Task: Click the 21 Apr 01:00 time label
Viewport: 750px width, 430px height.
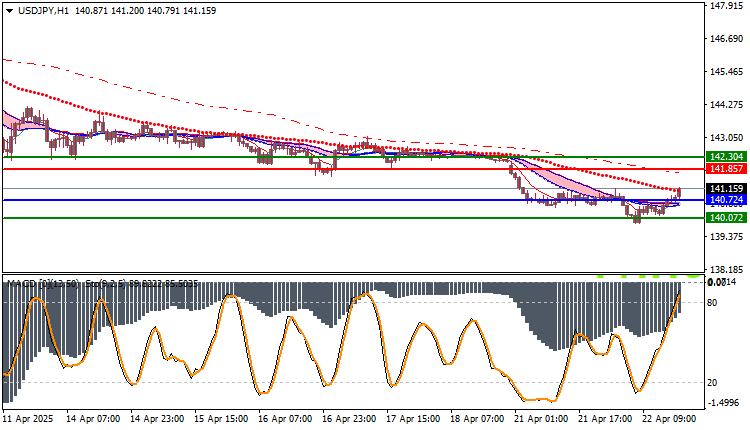Action: [541, 419]
